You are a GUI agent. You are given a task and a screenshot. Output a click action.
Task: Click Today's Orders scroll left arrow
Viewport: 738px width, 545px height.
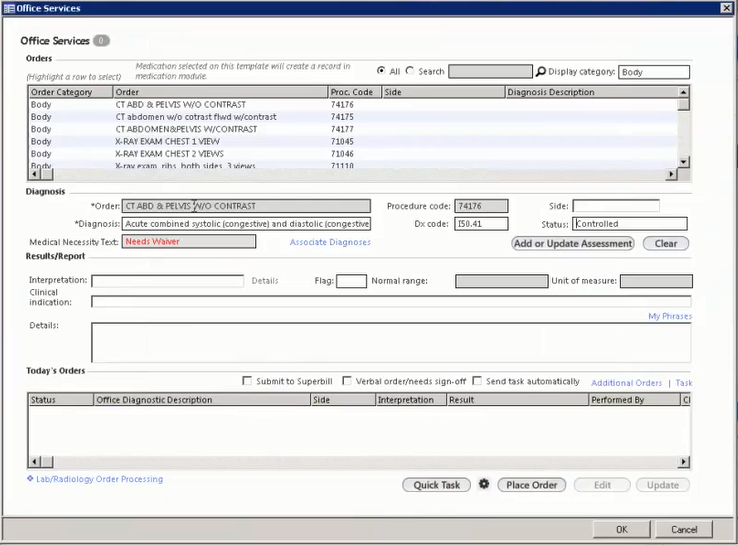coord(34,461)
